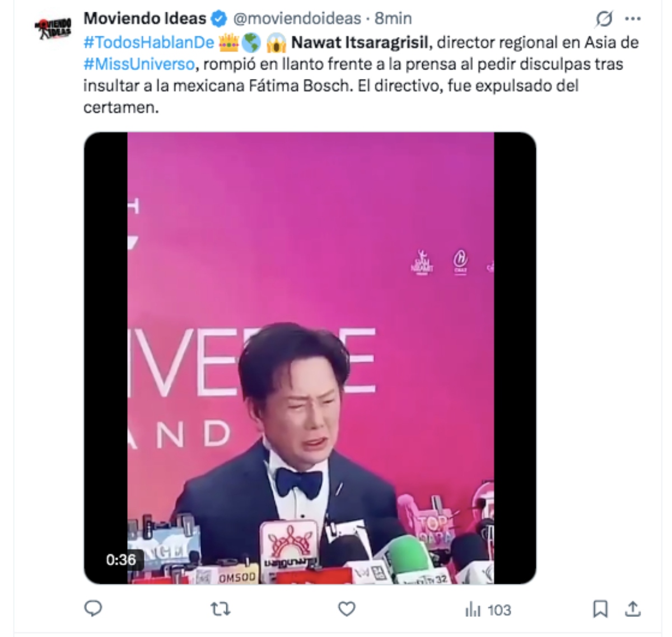Click the 0:36 video duration badge

121,559
